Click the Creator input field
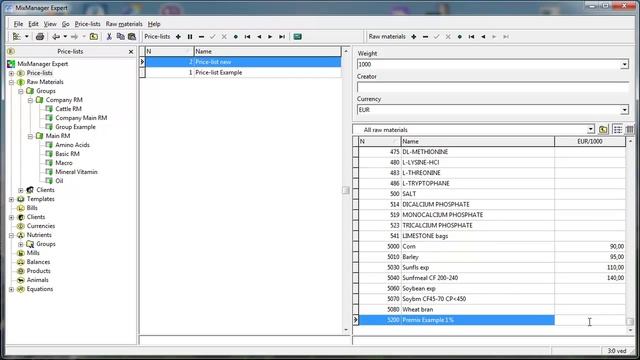This screenshot has height=360, width=640. (x=493, y=87)
